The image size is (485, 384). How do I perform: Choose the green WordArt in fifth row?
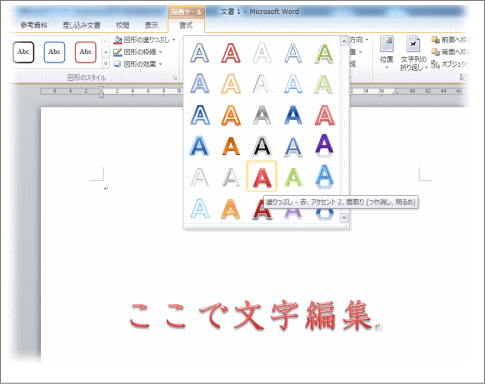(x=293, y=177)
